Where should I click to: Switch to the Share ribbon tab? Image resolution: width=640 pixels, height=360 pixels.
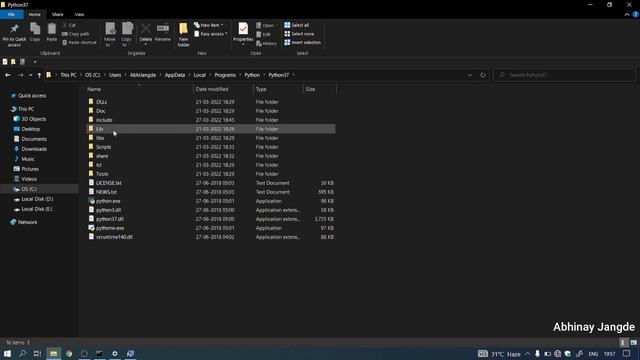coord(58,14)
